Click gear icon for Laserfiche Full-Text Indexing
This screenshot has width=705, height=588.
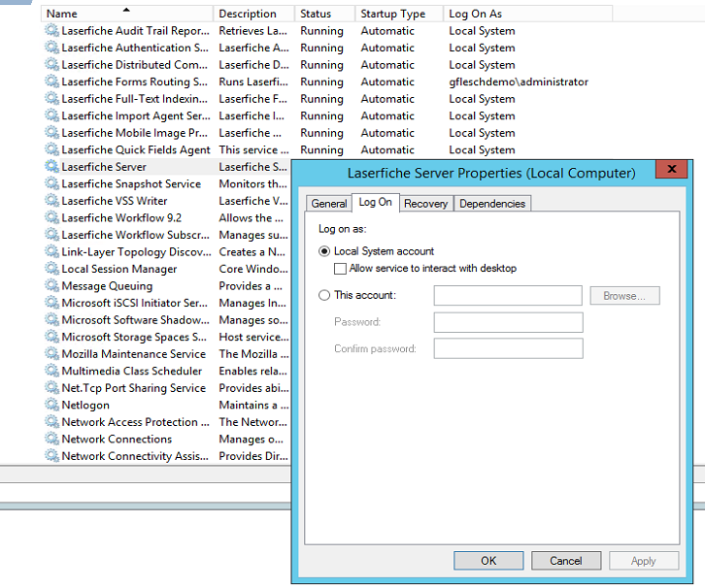(51, 99)
